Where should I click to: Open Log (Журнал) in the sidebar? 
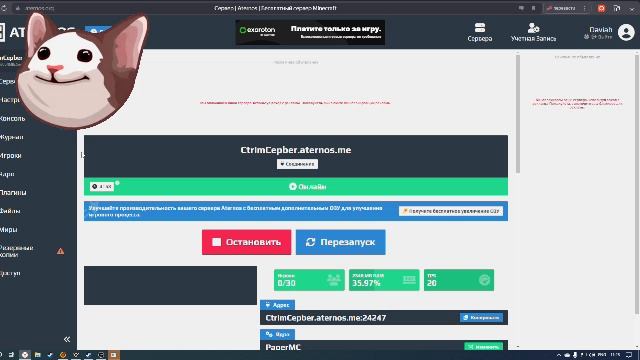coord(11,137)
